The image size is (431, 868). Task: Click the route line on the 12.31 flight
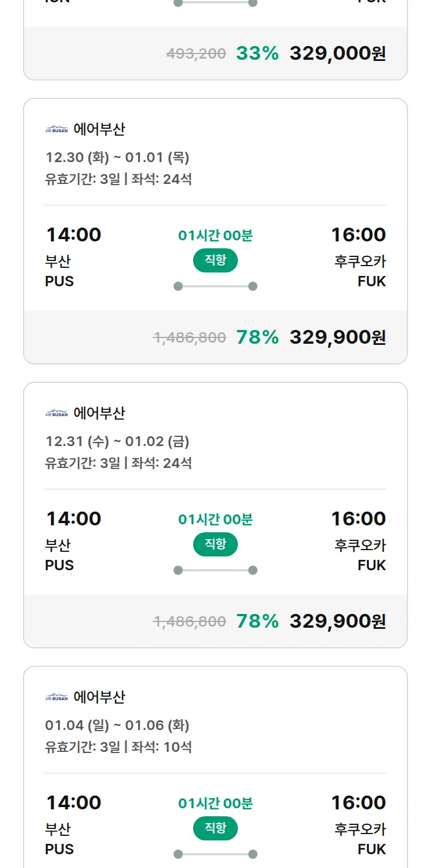(215, 570)
